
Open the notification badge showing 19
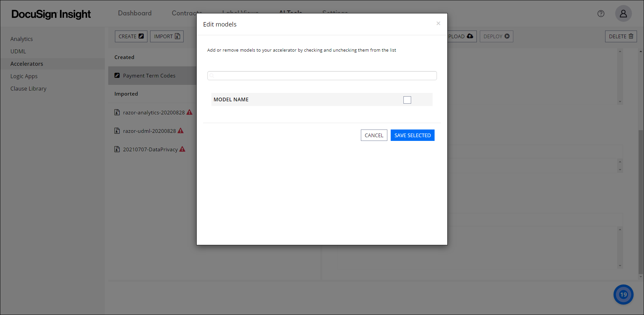pyautogui.click(x=623, y=295)
